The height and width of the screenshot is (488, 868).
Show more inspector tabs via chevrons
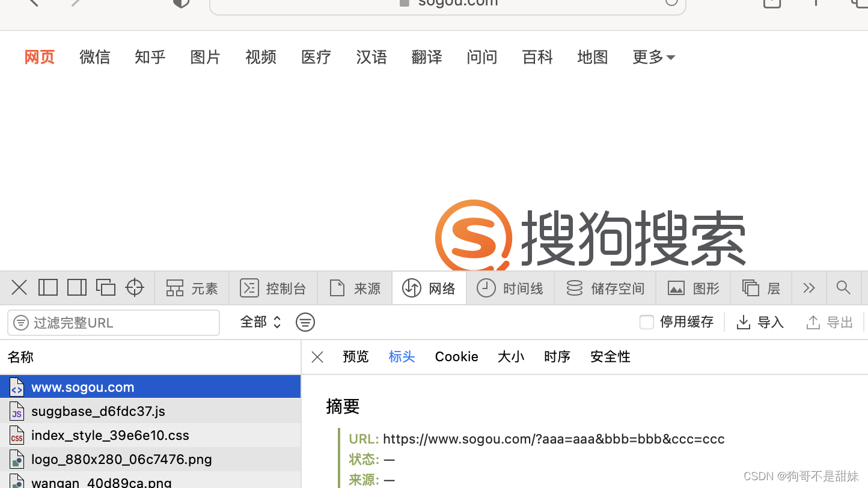coord(809,288)
